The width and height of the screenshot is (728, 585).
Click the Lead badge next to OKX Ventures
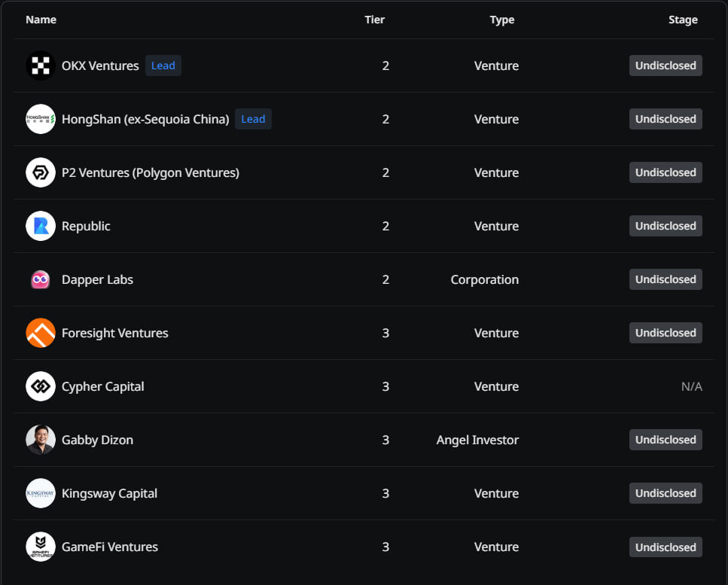163,66
